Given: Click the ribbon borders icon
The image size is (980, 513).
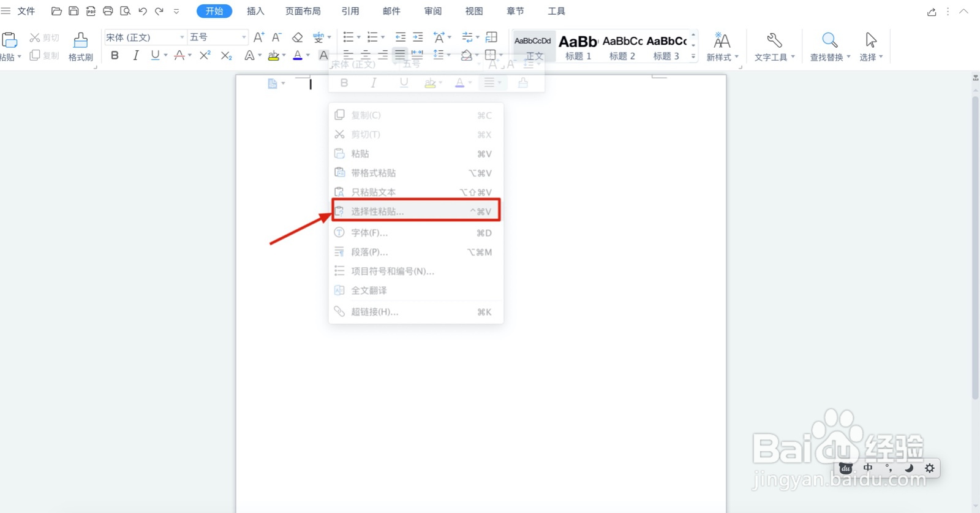Looking at the screenshot, I should [491, 55].
